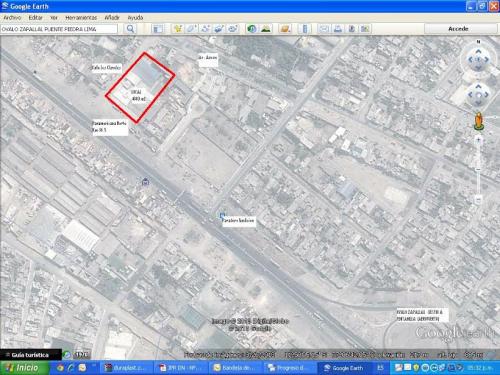The width and height of the screenshot is (500, 375).
Task: Click the round globe icon beside Guía turística
Action: click(x=67, y=355)
